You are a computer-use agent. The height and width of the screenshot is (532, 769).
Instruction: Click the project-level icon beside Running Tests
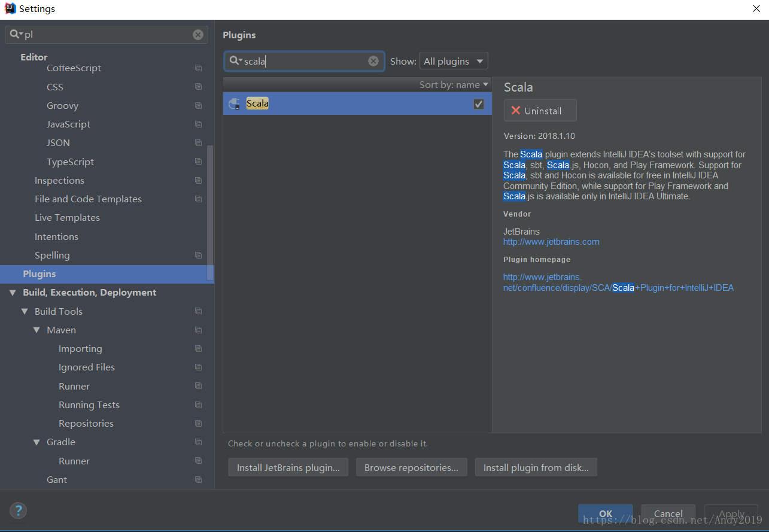(199, 405)
